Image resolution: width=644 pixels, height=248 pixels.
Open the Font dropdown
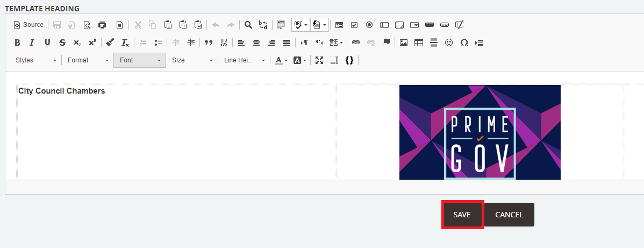click(x=140, y=60)
